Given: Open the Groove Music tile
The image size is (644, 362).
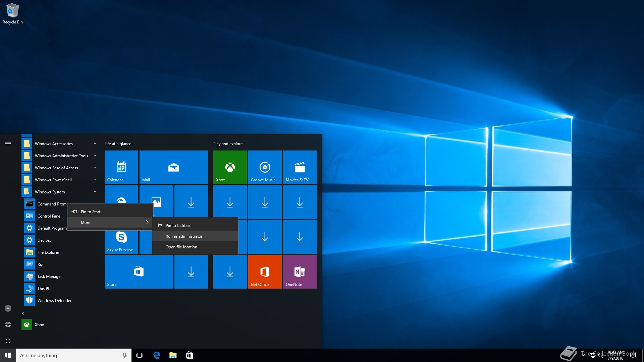Looking at the screenshot, I should click(x=265, y=167).
